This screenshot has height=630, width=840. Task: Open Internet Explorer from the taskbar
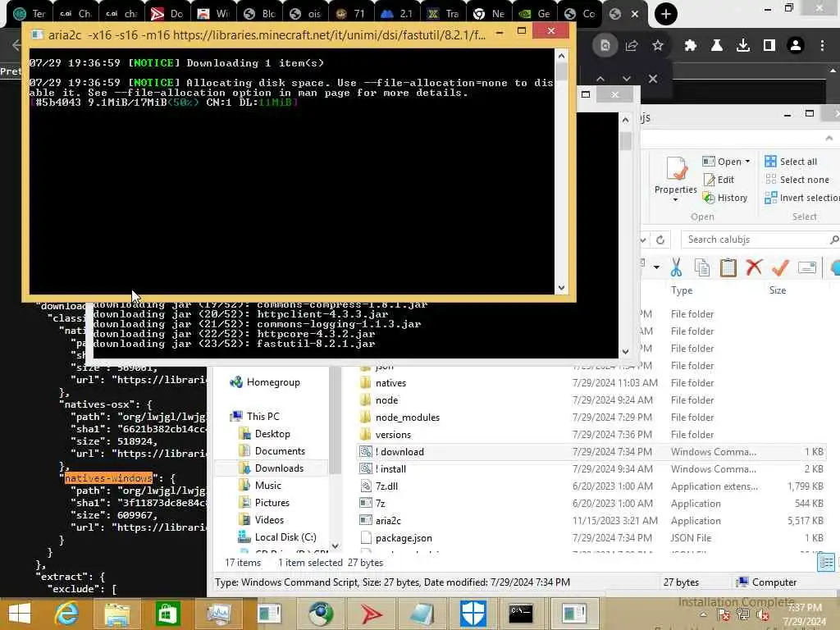pos(67,614)
